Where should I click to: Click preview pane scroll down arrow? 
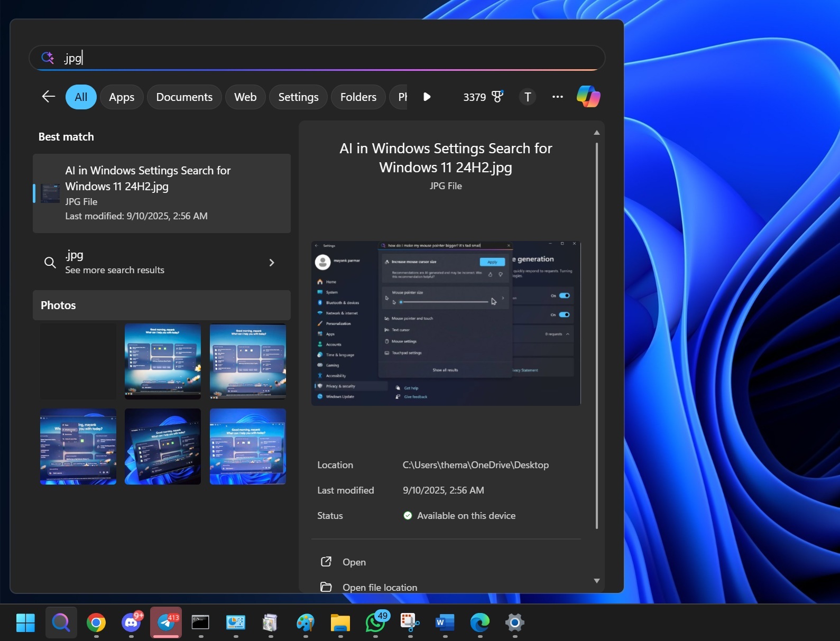point(597,581)
